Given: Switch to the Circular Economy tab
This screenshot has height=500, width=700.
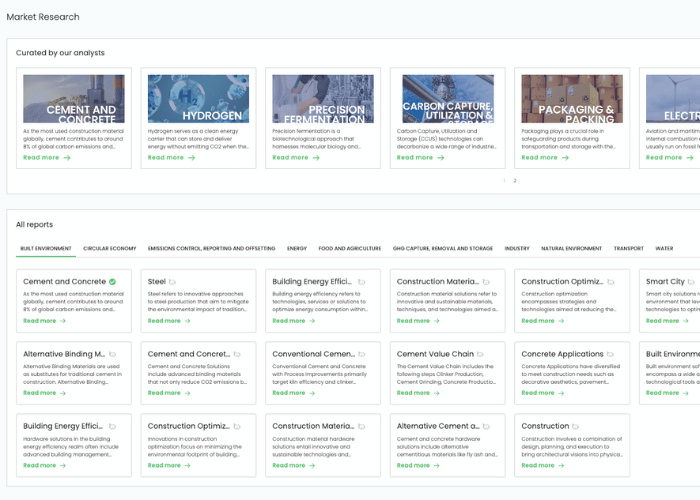Looking at the screenshot, I should pyautogui.click(x=110, y=248).
